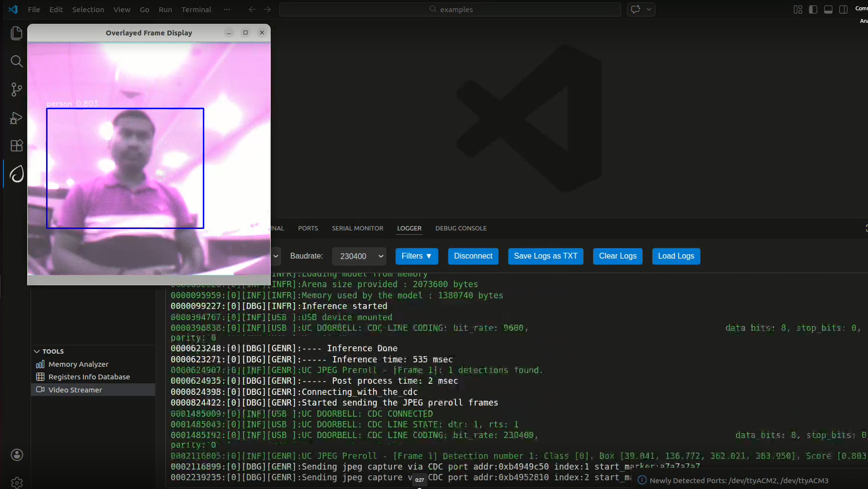The height and width of the screenshot is (489, 868).
Task: Open the Manage gear icon
Action: point(17,482)
